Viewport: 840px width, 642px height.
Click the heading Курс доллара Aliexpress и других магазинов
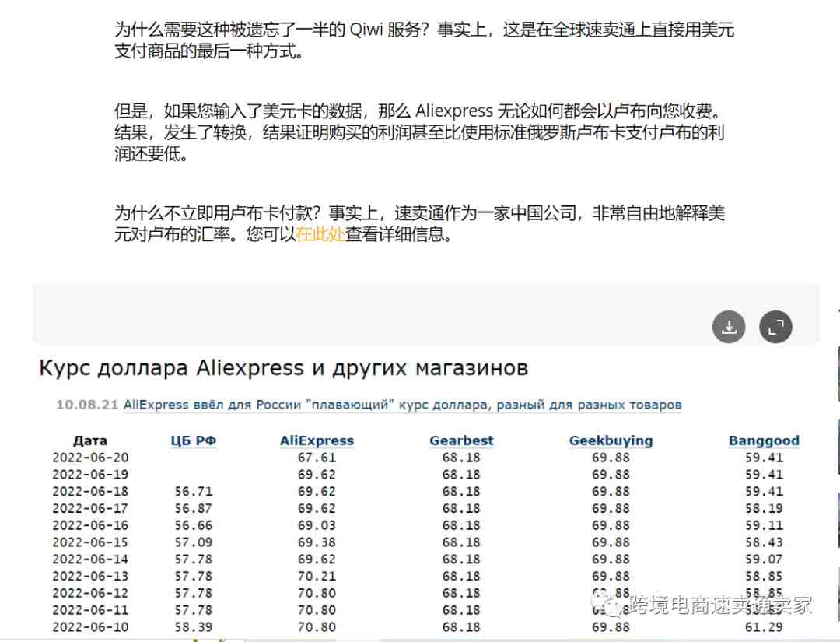(284, 368)
